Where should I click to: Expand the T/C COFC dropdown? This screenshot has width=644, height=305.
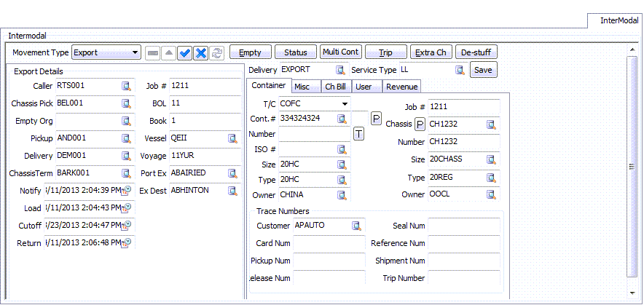(x=345, y=104)
